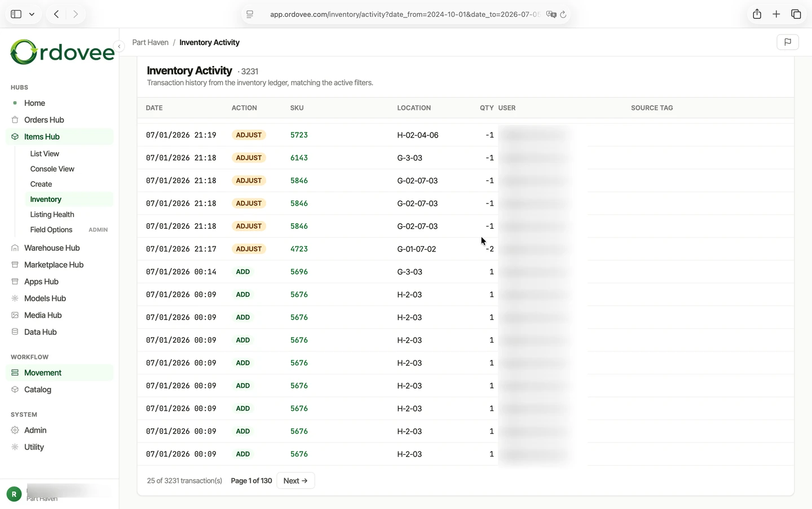Click the Admin gear icon

[x=15, y=431]
